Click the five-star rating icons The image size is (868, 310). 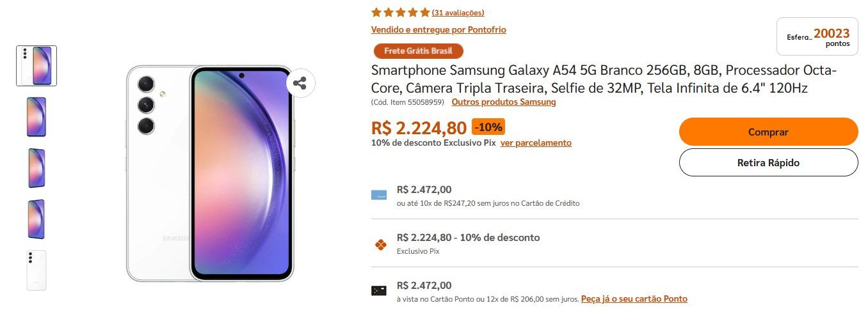pos(401,12)
